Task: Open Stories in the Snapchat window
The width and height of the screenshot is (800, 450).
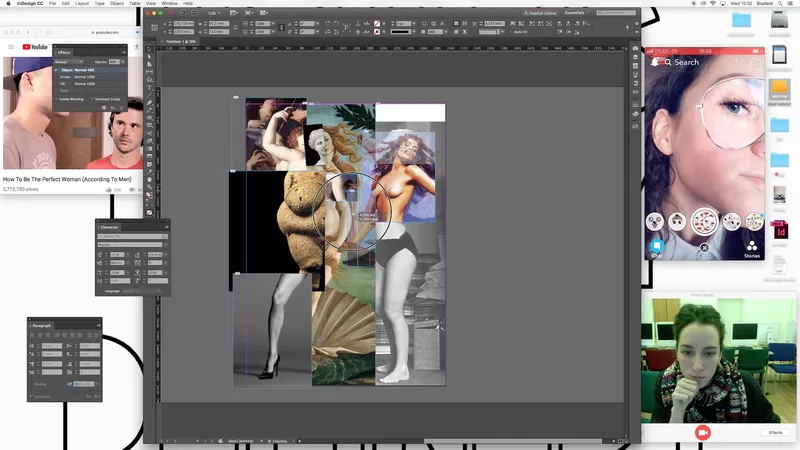Action: 752,250
